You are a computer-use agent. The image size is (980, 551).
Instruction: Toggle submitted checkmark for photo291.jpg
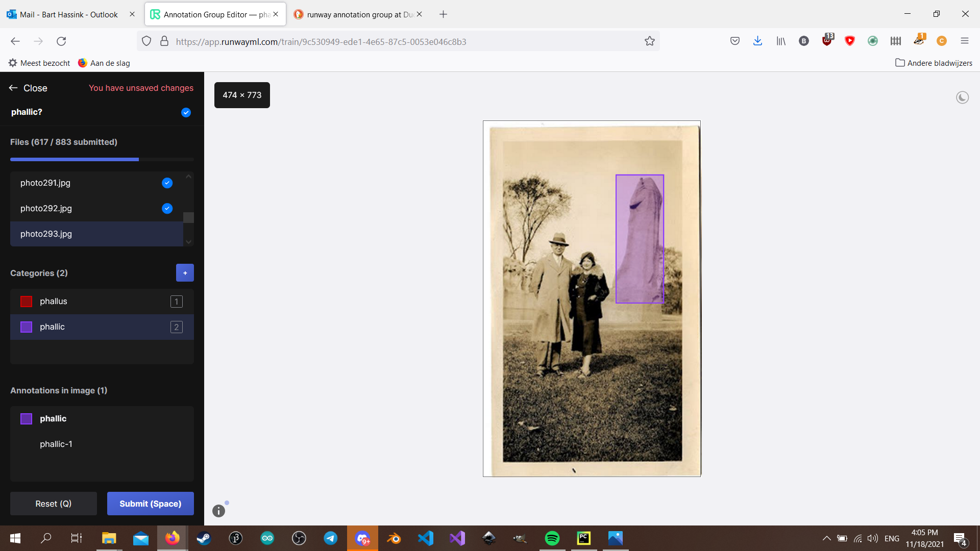pos(167,183)
